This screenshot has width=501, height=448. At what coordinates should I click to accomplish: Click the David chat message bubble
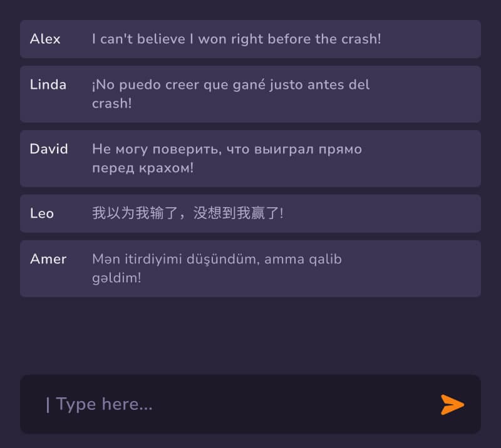(250, 158)
